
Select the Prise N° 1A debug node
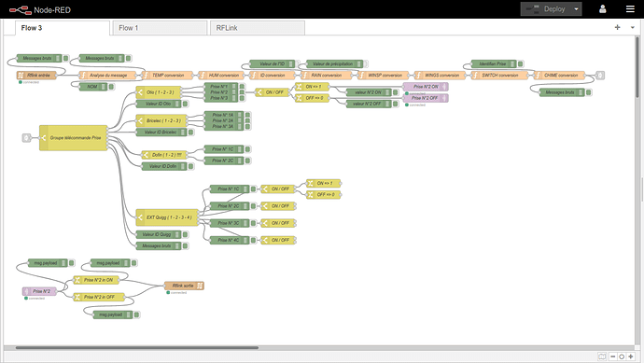coord(223,115)
